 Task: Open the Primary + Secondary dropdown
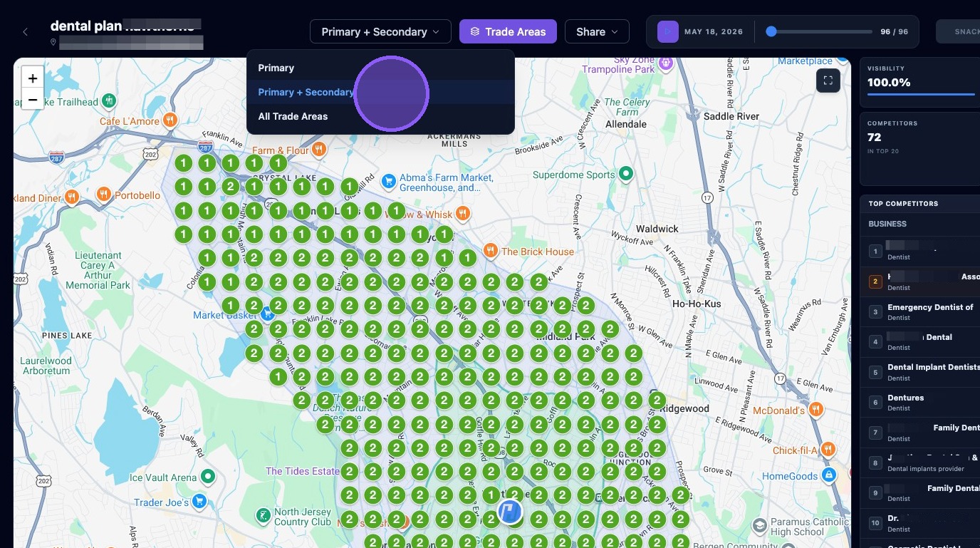click(380, 31)
